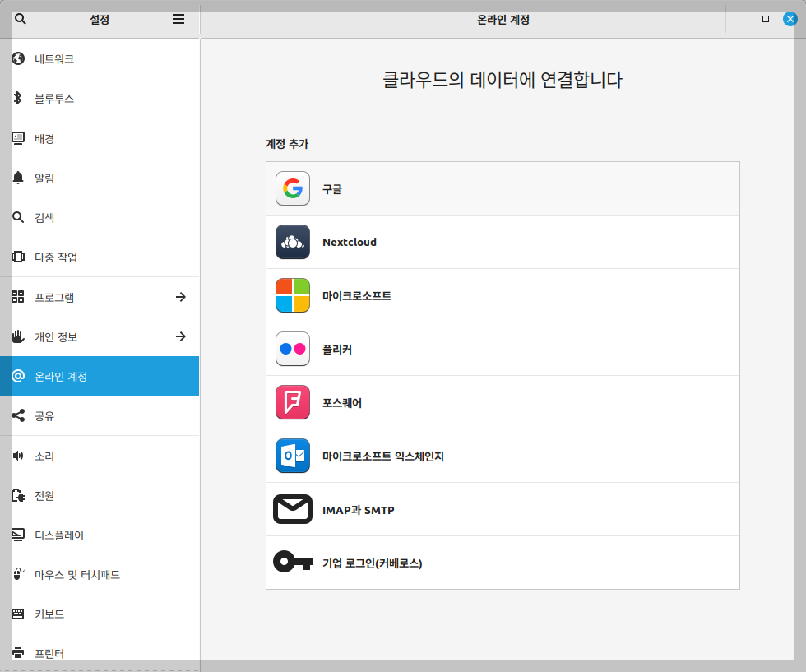Click the Outlook Exchange icon
The image size is (806, 672).
[293, 456]
